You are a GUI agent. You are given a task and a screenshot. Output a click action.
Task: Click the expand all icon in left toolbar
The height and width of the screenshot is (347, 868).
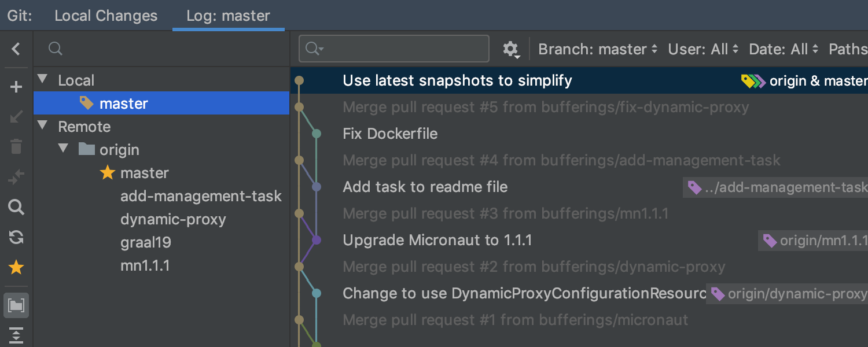(16, 335)
